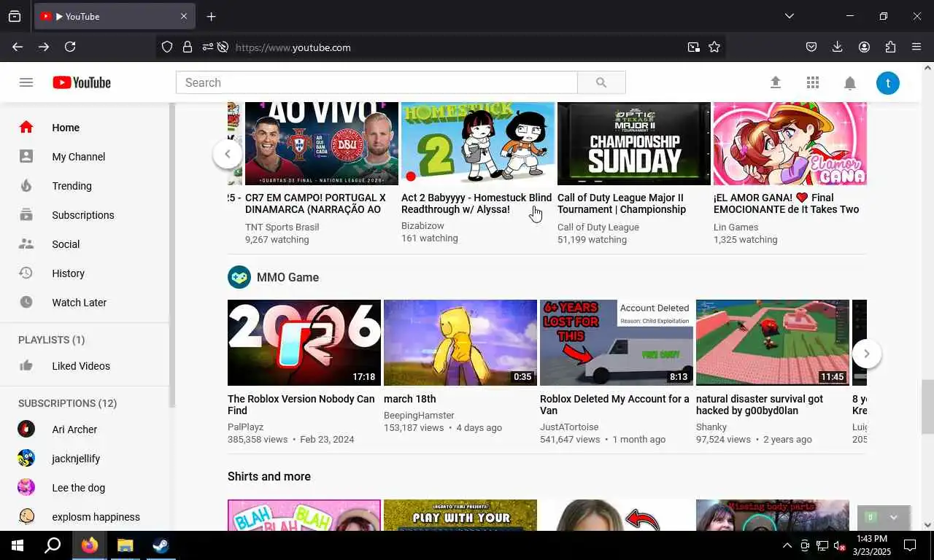Open the Windows Start menu
This screenshot has width=934, height=560.
click(x=18, y=545)
